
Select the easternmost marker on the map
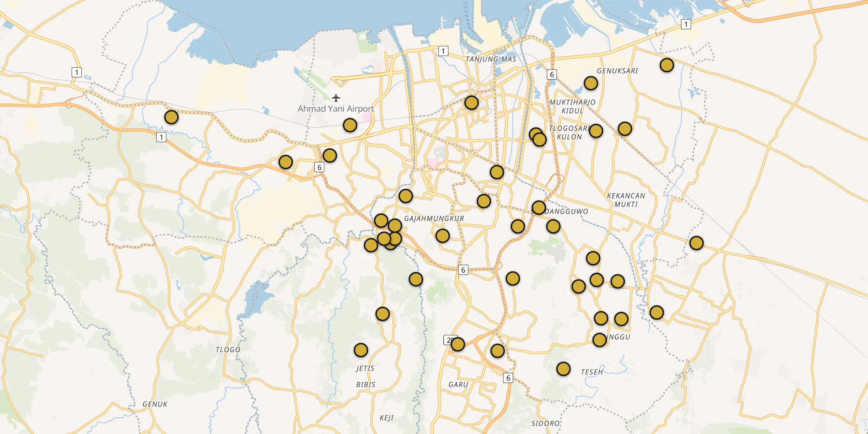pos(697,243)
